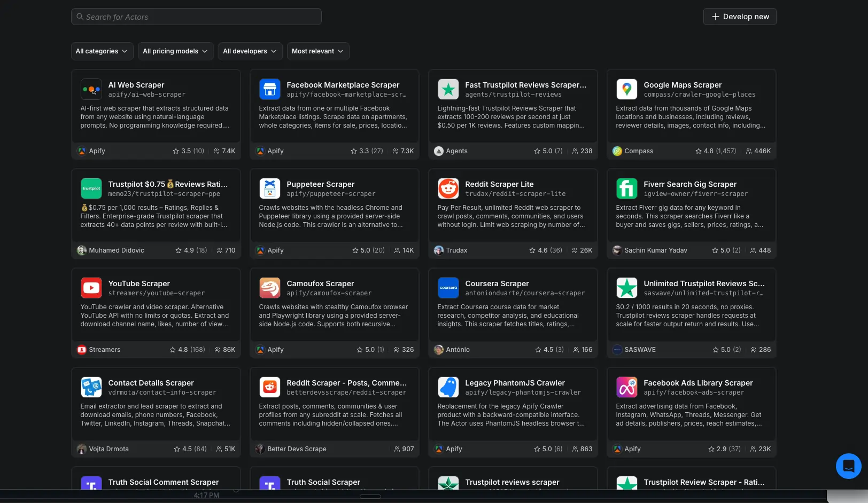Click the Google Maps Scraper pin icon
Viewport: 868px width, 503px height.
[627, 89]
